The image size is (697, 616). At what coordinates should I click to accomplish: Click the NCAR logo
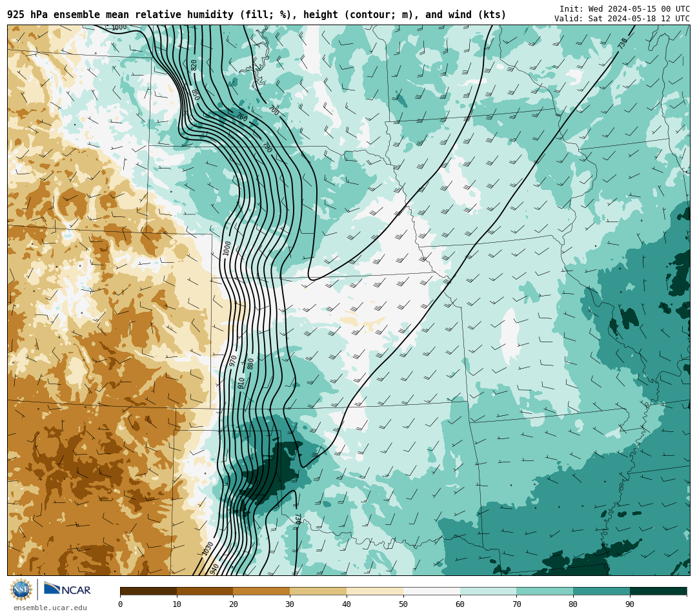67,590
